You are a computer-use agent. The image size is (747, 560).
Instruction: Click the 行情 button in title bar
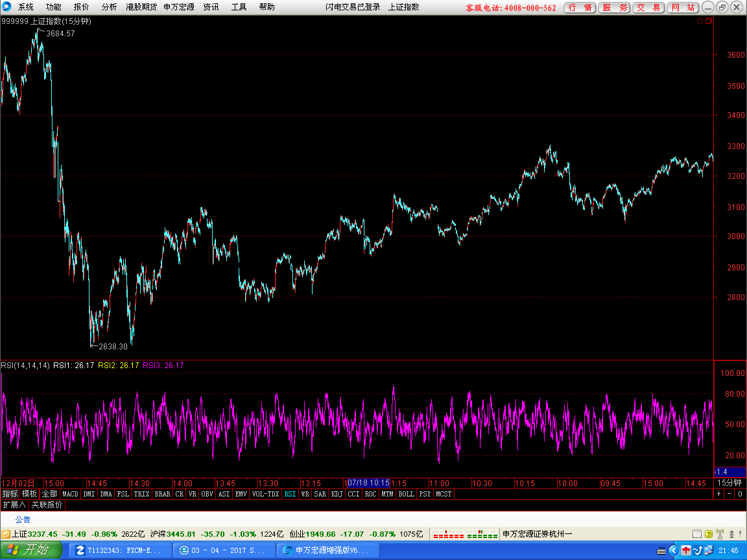[x=580, y=8]
